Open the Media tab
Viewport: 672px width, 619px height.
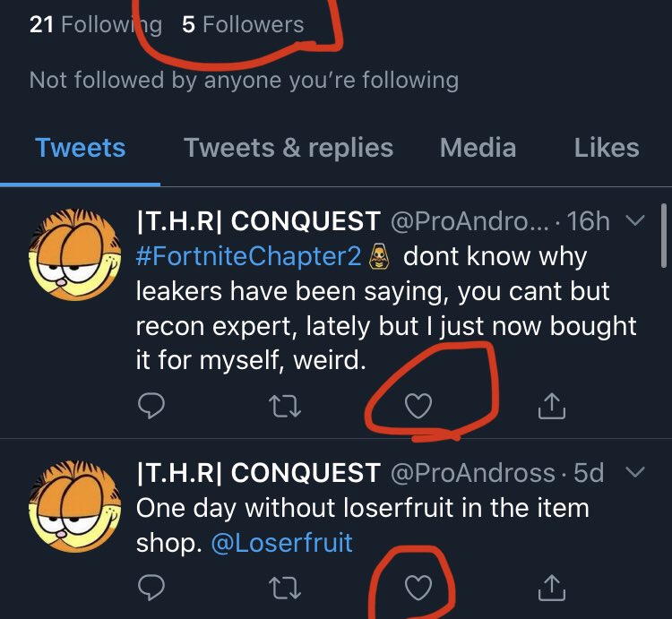coord(478,148)
